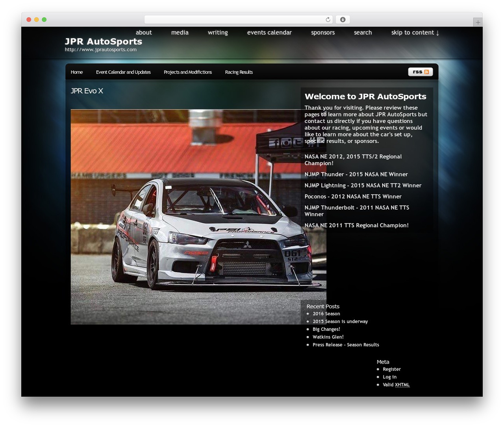Click the downloads arrow icon in the toolbar

point(343,20)
